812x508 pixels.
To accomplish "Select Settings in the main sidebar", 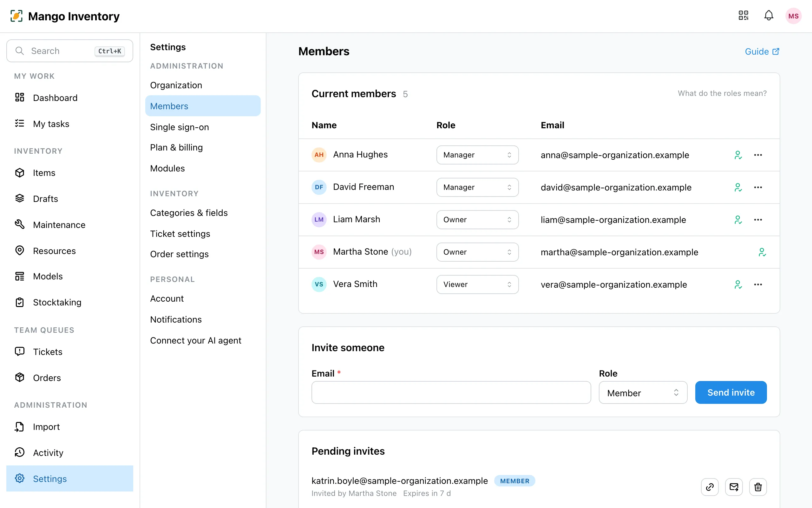I will 70,478.
